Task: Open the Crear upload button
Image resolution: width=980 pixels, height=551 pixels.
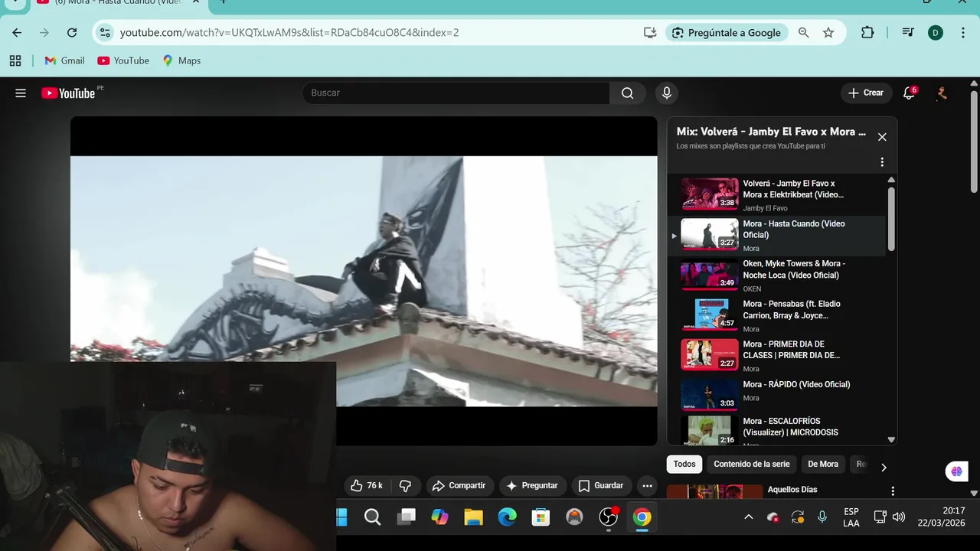Action: click(866, 93)
